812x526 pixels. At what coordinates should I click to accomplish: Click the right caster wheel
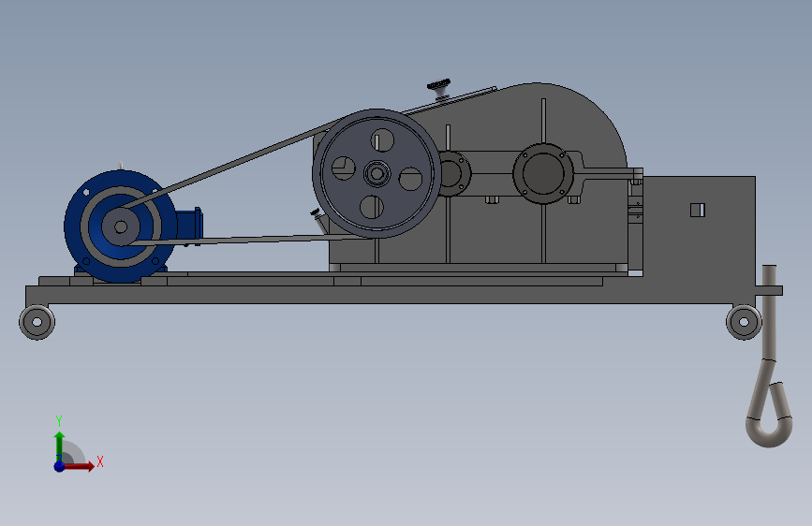(744, 322)
